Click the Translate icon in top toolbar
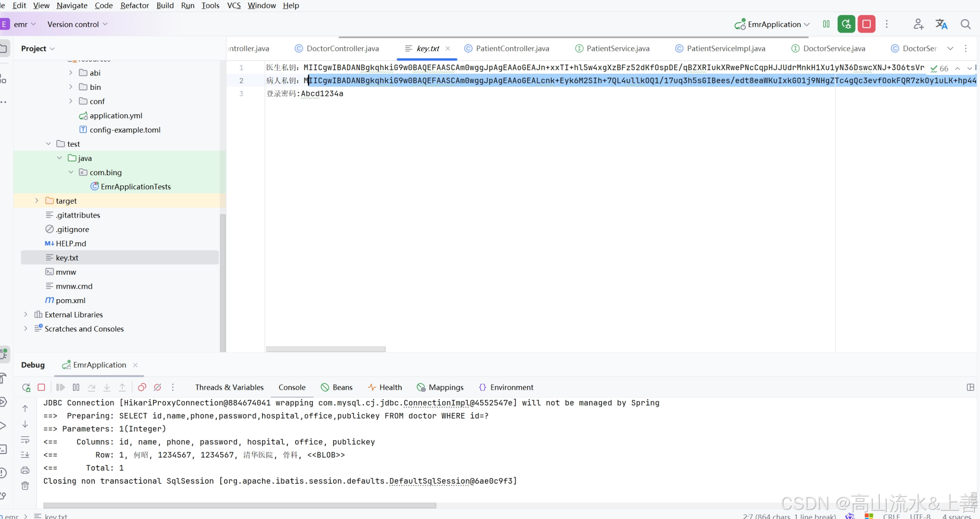The image size is (980, 519). [x=941, y=24]
